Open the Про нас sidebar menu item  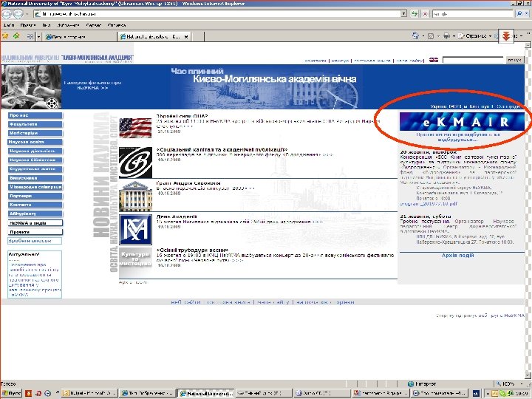pyautogui.click(x=35, y=115)
